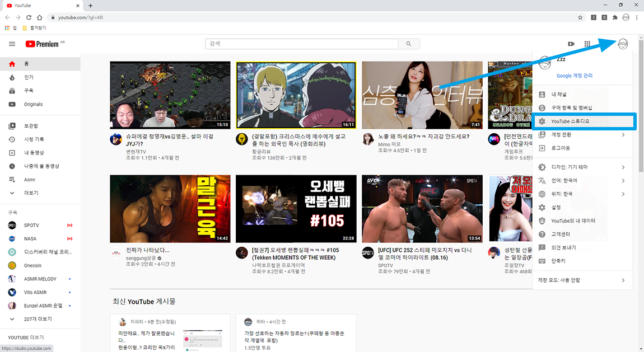Select YouTube의 내 데이터

point(582,220)
